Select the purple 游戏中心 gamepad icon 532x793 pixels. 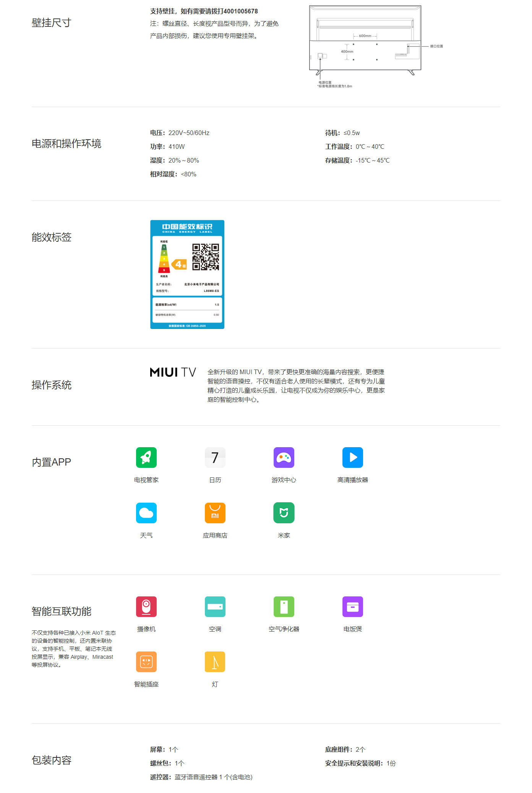click(284, 457)
